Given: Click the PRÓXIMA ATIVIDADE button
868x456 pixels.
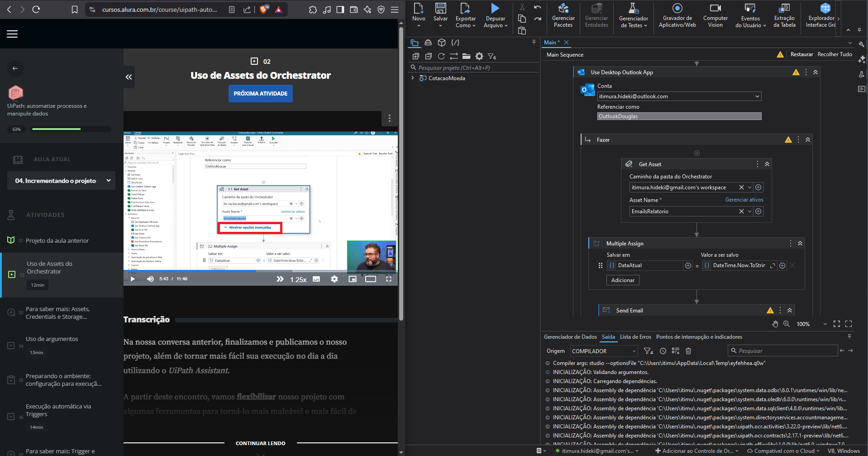Looking at the screenshot, I should click(261, 94).
